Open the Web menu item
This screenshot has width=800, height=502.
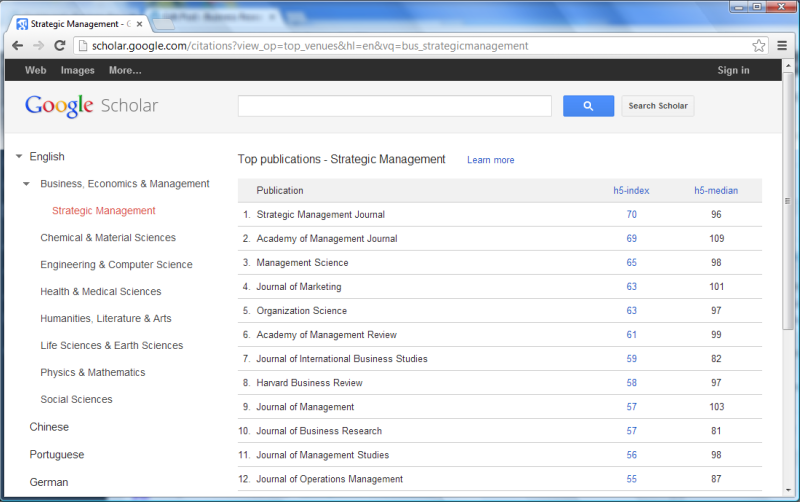coord(36,70)
